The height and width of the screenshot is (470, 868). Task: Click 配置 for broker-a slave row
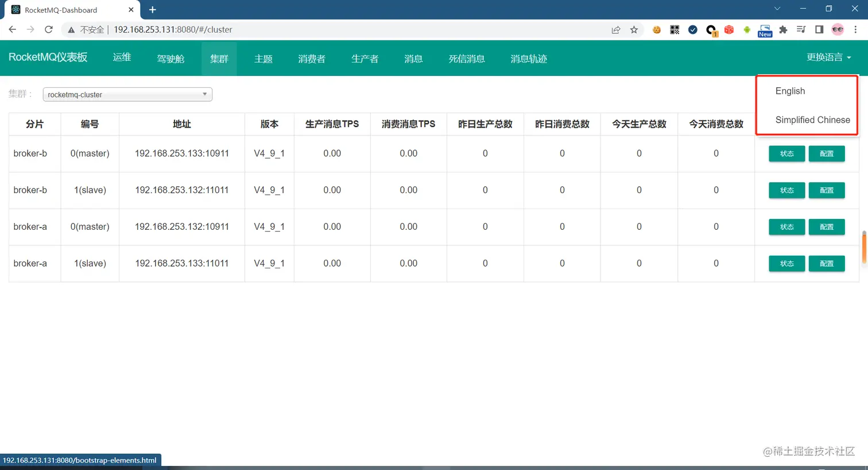(827, 263)
